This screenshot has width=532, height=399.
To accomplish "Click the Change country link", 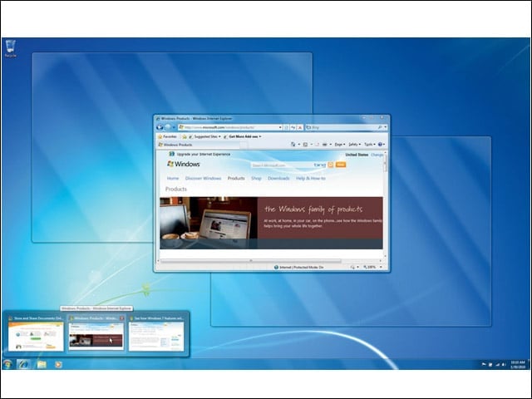I will click(x=377, y=155).
